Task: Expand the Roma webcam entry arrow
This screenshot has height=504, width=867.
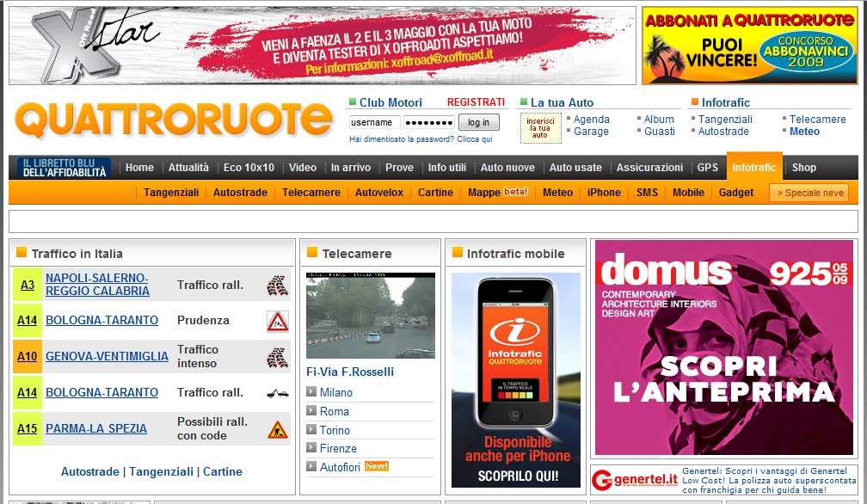Action: pos(311,411)
